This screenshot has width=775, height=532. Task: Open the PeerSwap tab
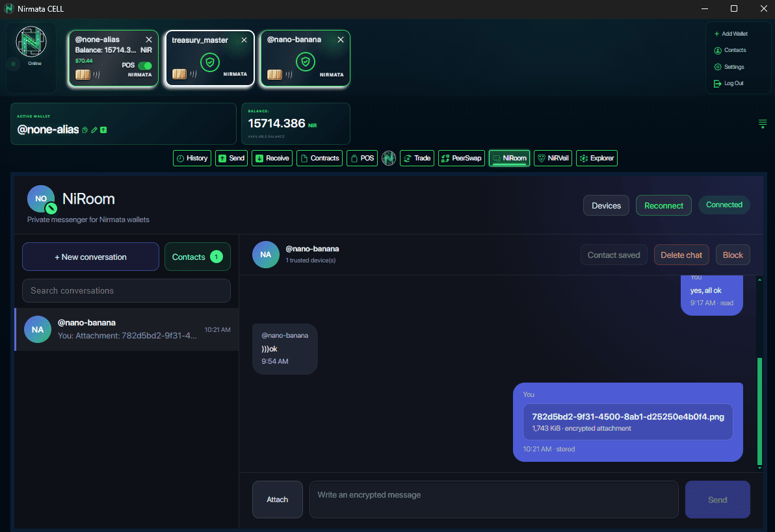462,158
